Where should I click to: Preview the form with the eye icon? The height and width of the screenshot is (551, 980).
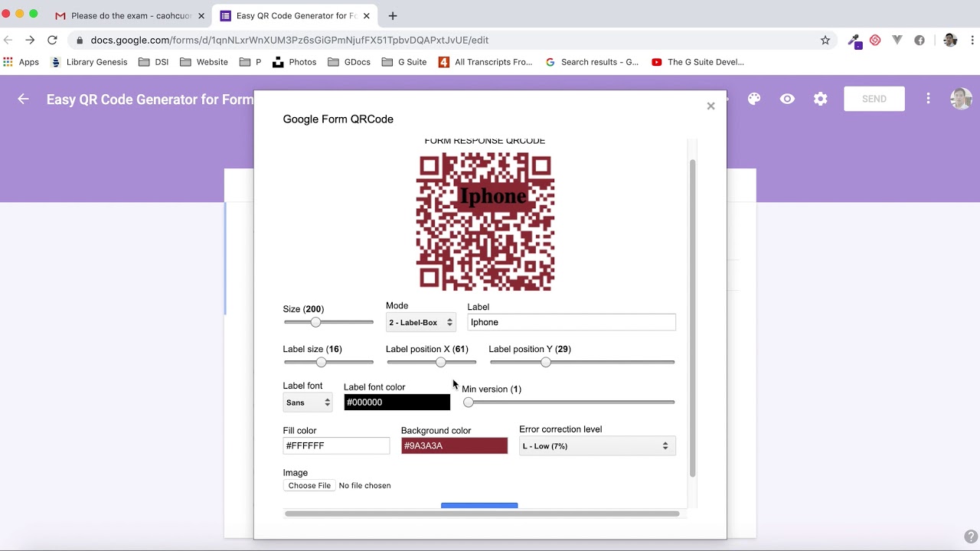[x=787, y=99]
